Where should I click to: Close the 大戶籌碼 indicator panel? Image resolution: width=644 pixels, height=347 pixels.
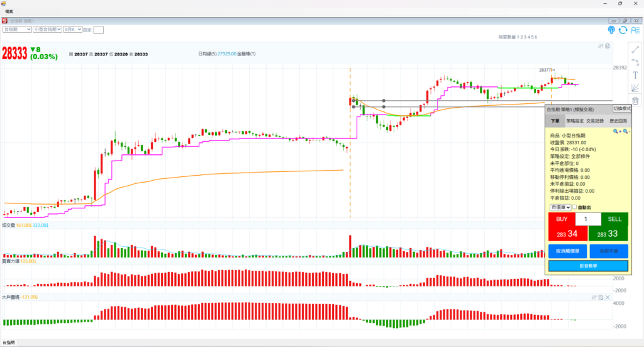click(608, 297)
